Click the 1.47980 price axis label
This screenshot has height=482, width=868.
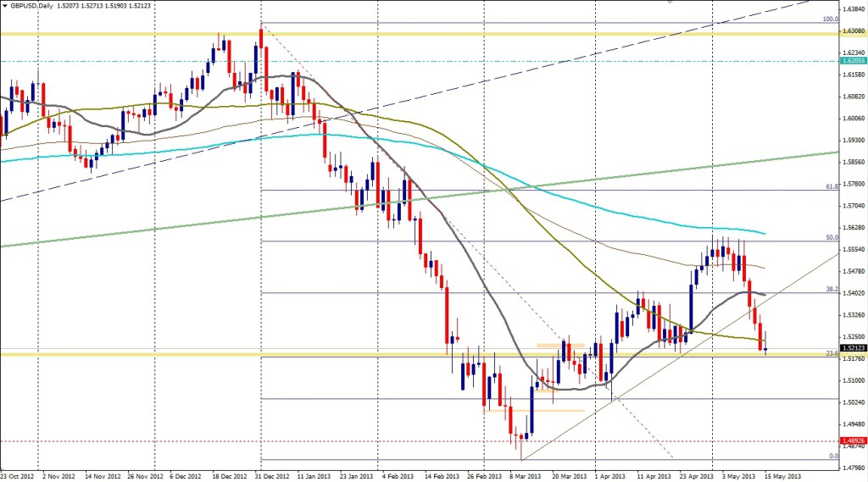click(x=852, y=467)
